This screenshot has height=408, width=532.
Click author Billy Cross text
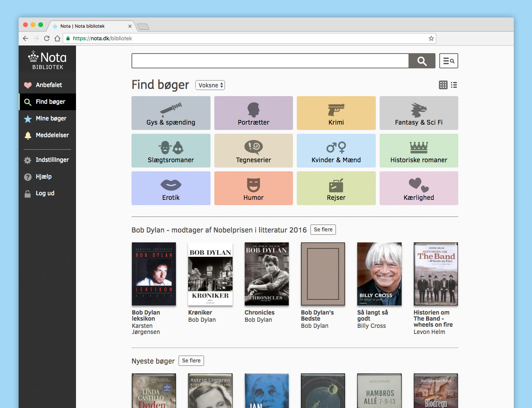click(371, 326)
